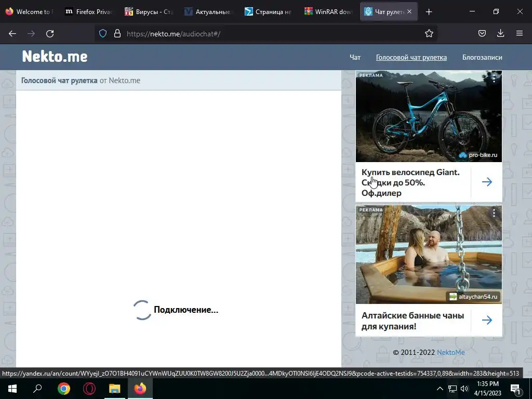Show site security info via padlock icon
Viewport: 532px width, 399px height.
pyautogui.click(x=117, y=34)
